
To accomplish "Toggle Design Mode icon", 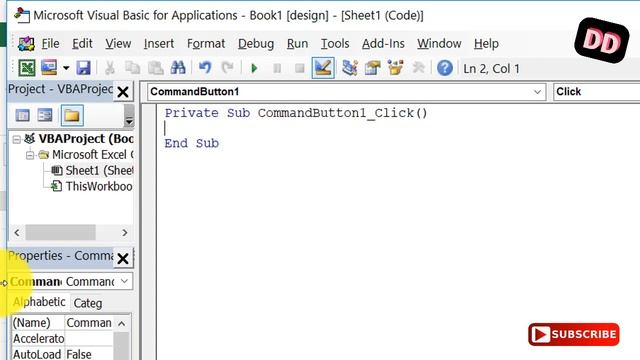I will coord(323,68).
